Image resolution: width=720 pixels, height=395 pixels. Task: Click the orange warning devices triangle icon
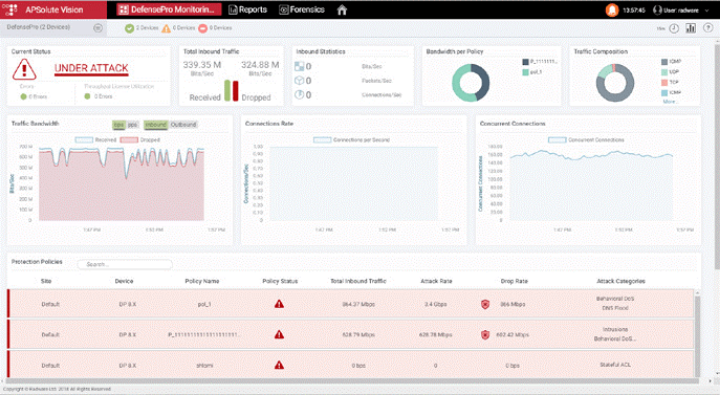click(x=166, y=28)
